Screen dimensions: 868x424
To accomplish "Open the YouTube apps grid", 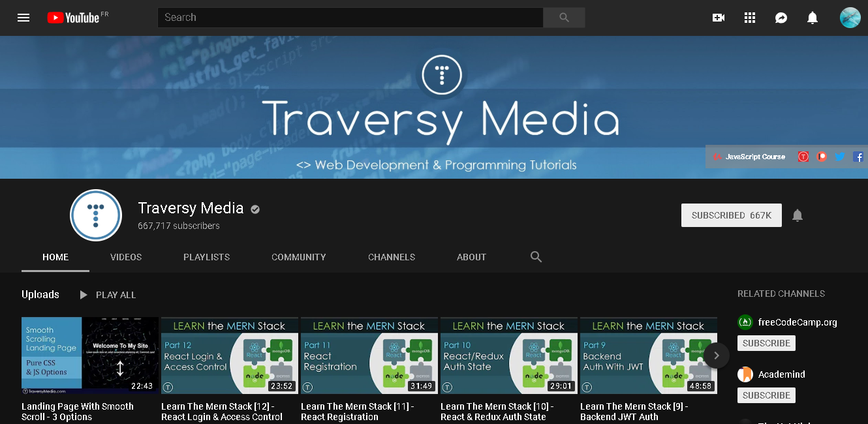I will tap(750, 18).
